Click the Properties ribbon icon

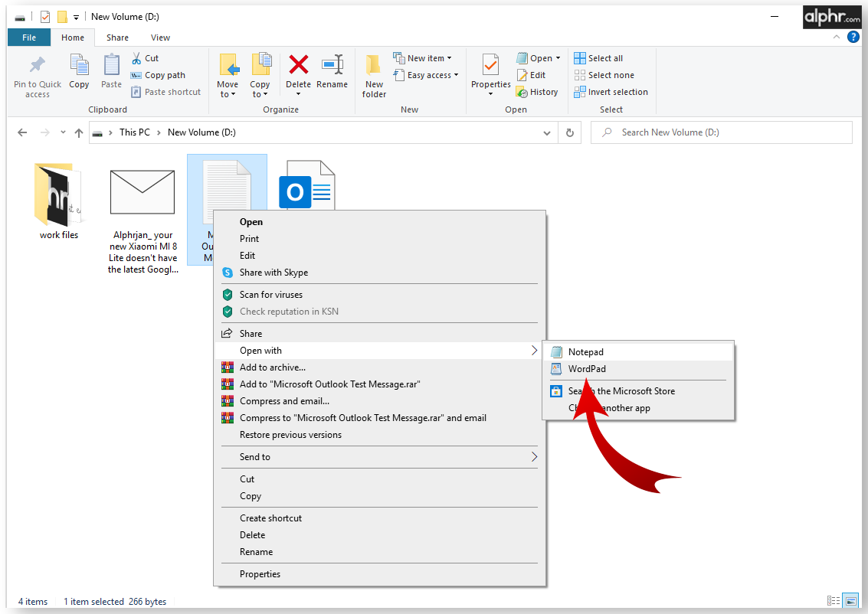pos(490,65)
